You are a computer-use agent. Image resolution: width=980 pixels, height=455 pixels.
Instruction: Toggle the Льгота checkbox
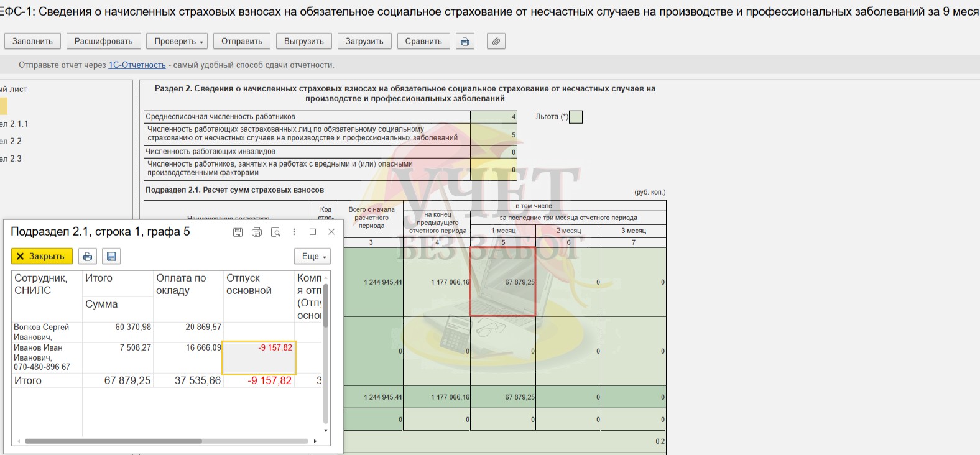point(576,117)
